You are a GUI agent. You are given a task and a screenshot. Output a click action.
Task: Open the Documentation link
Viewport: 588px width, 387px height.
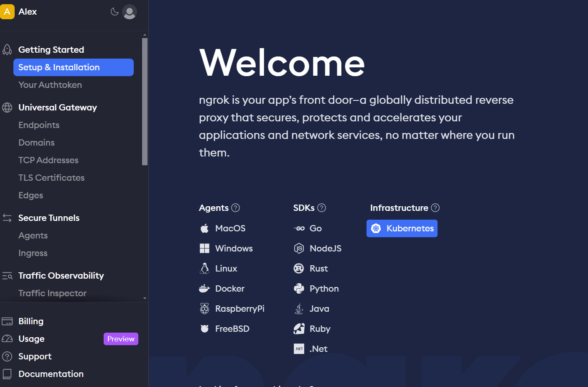click(x=51, y=374)
